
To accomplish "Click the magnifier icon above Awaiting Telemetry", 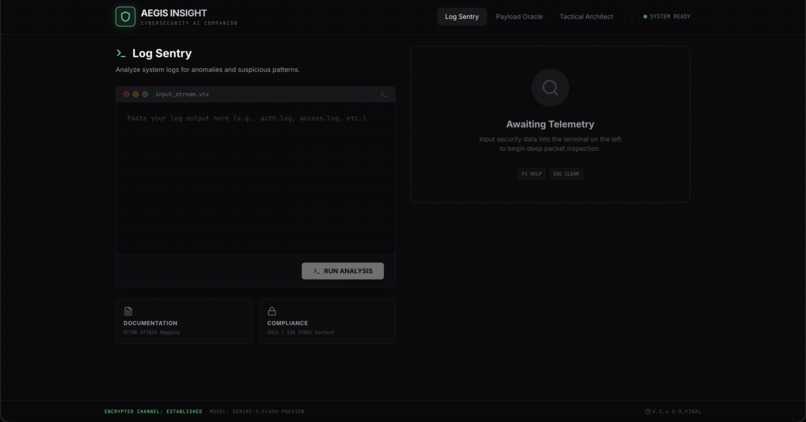I will click(x=550, y=88).
